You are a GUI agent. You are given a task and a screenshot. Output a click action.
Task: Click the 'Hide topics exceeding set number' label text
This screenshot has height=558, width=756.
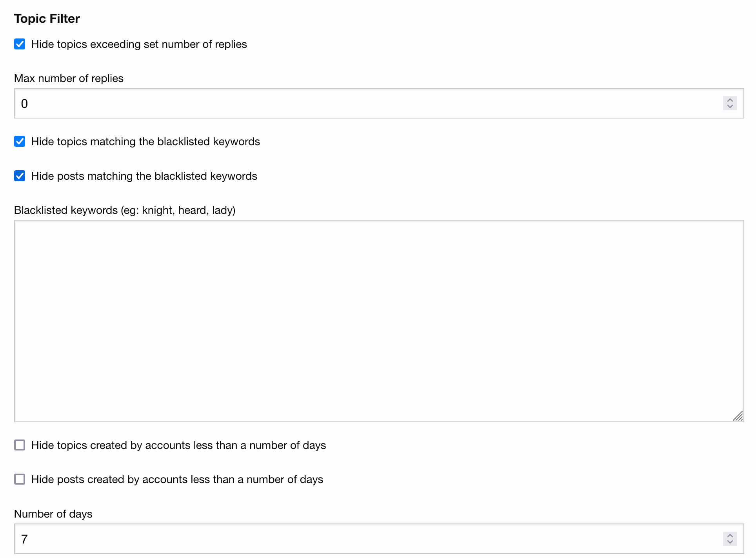[x=139, y=44]
